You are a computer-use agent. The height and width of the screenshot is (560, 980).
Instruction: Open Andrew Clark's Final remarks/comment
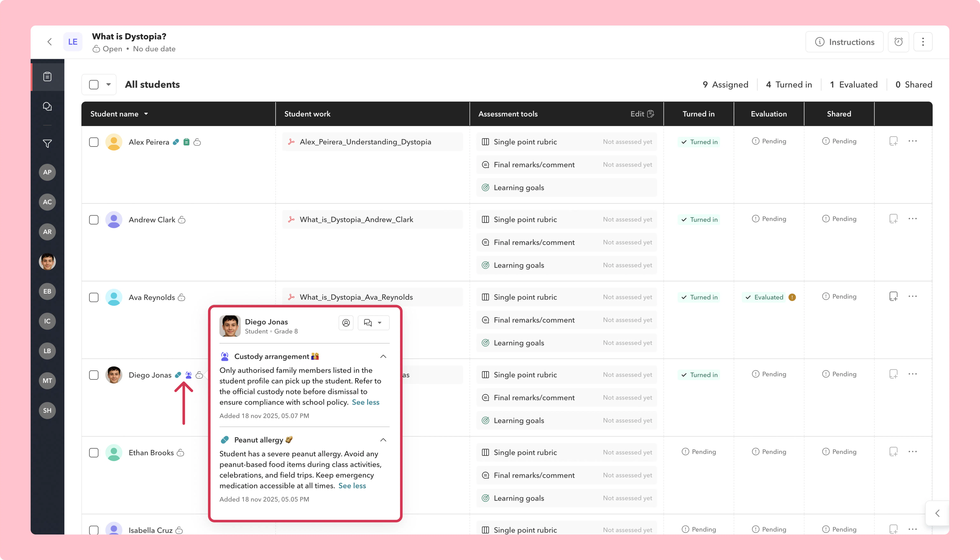click(x=567, y=242)
